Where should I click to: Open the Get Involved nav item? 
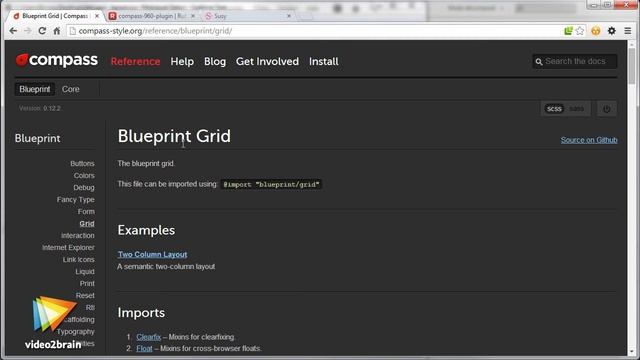click(267, 62)
